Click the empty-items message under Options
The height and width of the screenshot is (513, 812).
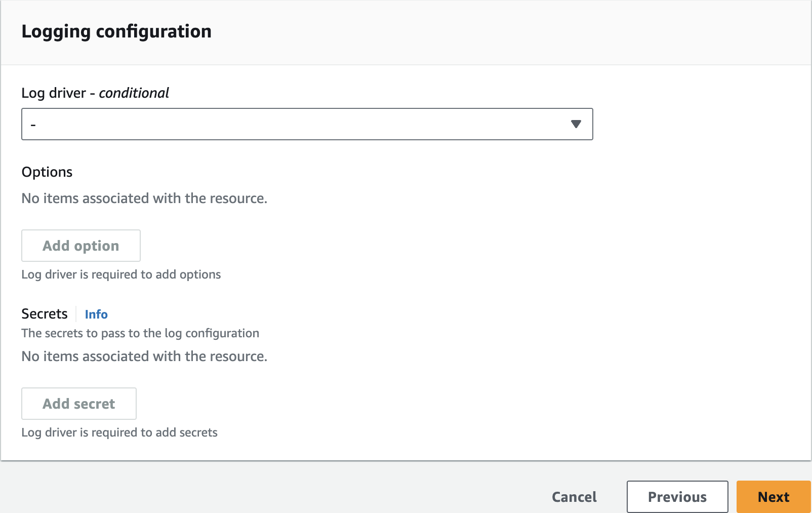(x=144, y=199)
